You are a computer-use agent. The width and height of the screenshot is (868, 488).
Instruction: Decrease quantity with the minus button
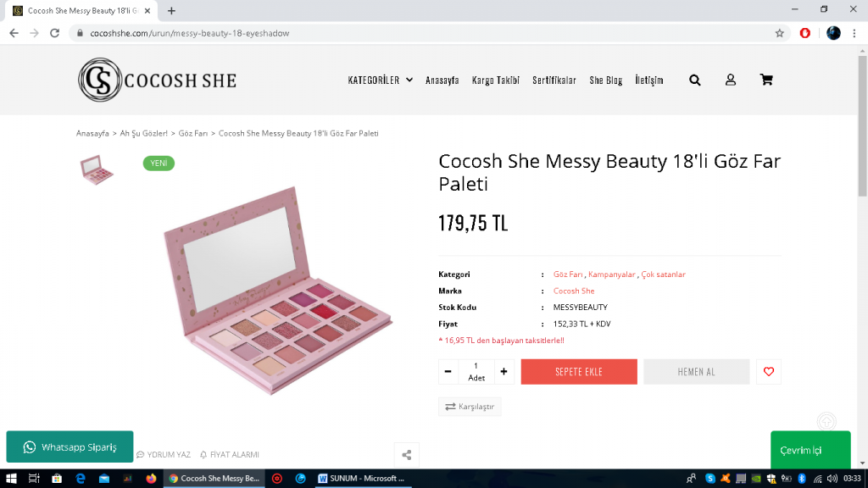coord(448,372)
